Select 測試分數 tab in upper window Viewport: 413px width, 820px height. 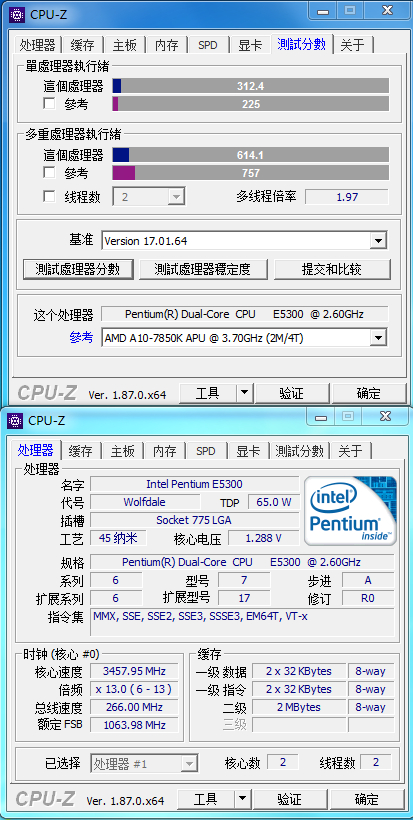302,44
